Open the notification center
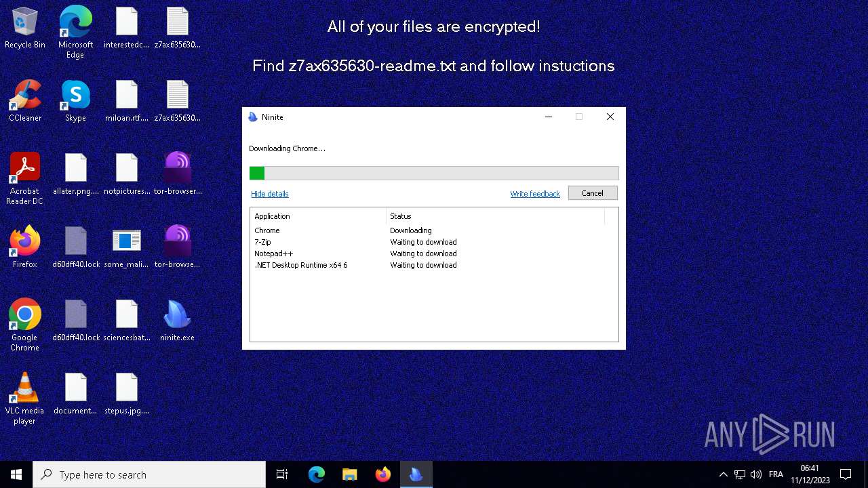The image size is (868, 488). 846,474
